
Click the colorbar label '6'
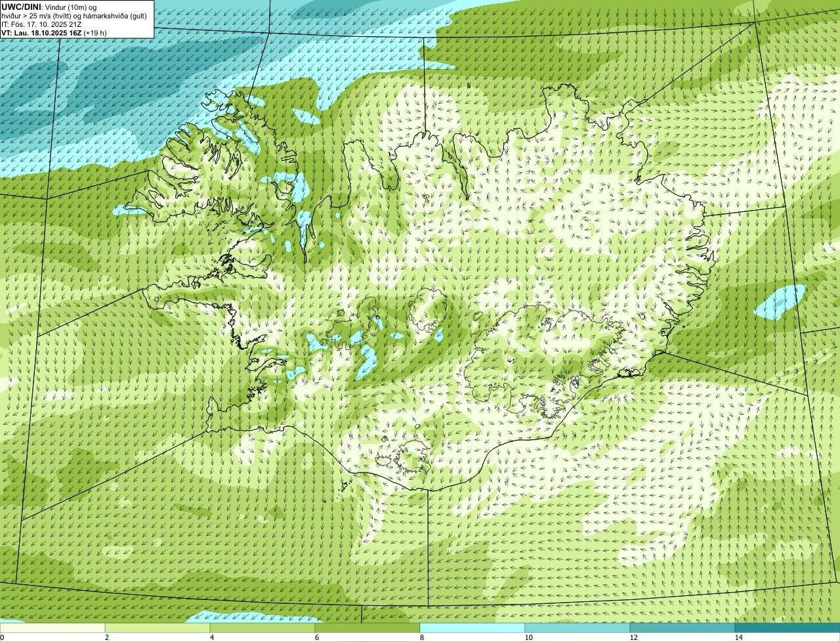(x=316, y=637)
